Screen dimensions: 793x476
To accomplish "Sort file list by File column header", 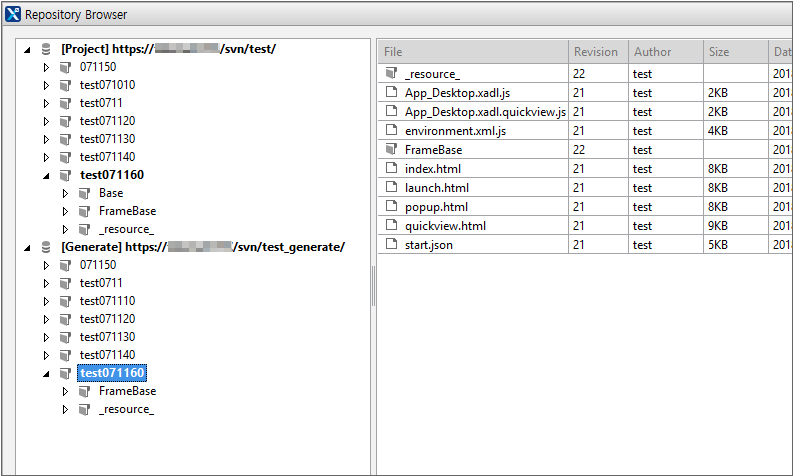I will click(470, 51).
